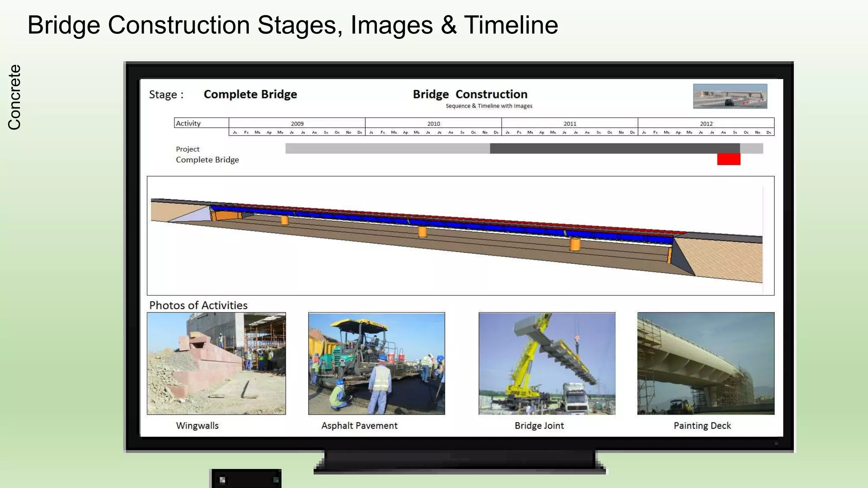Click the vertical Concrete side label
Screen dimensions: 868x488
click(14, 97)
